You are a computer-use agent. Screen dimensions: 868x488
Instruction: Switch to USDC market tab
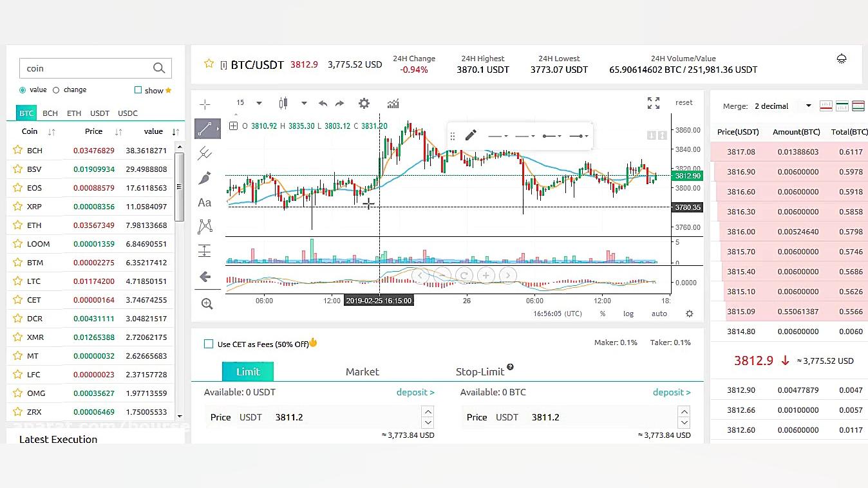127,113
